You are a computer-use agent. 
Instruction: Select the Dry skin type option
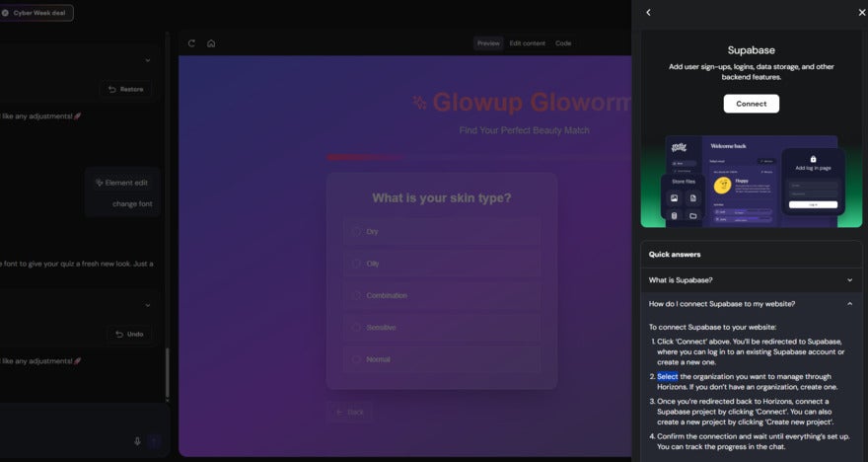357,231
